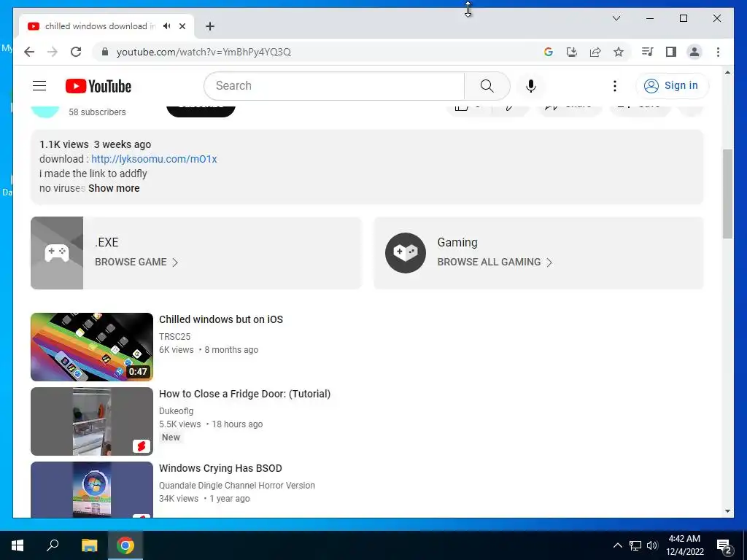Click the Chrome taskbar icon
747x560 pixels.
coord(125,545)
